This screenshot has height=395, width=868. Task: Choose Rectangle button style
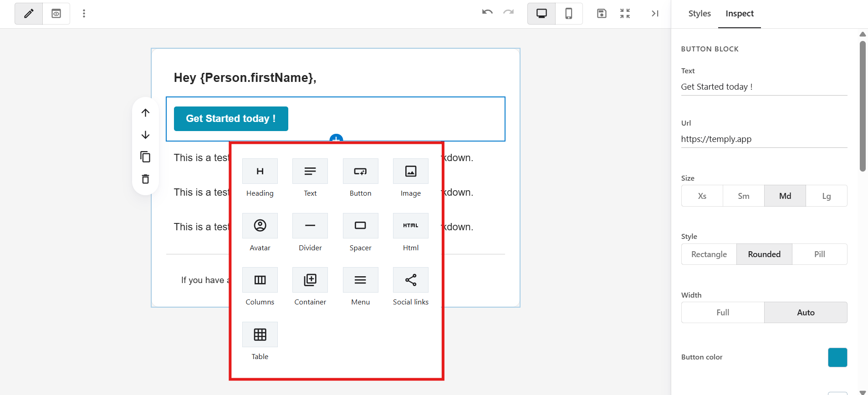[x=709, y=254]
